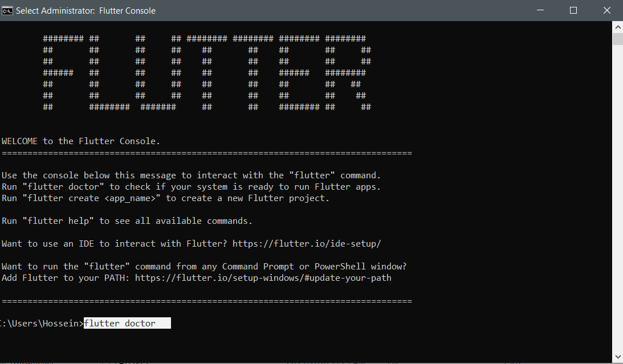Click the update-your-path setup URL

(x=263, y=278)
